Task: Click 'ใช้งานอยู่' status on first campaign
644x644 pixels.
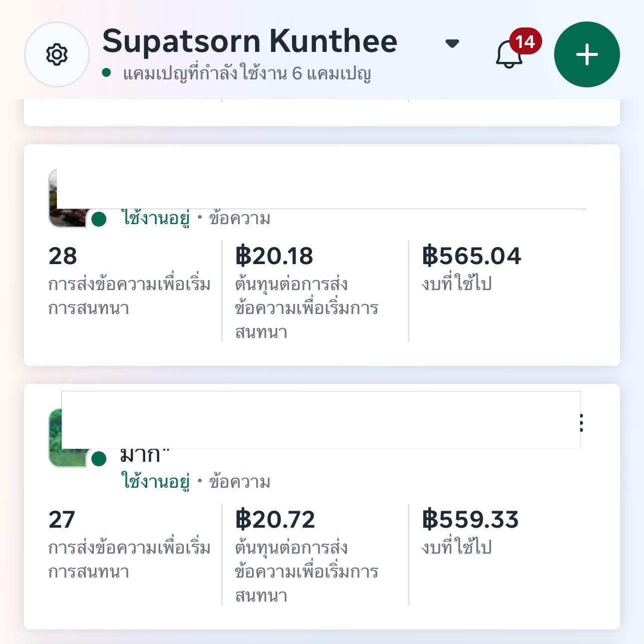Action: pyautogui.click(x=156, y=219)
